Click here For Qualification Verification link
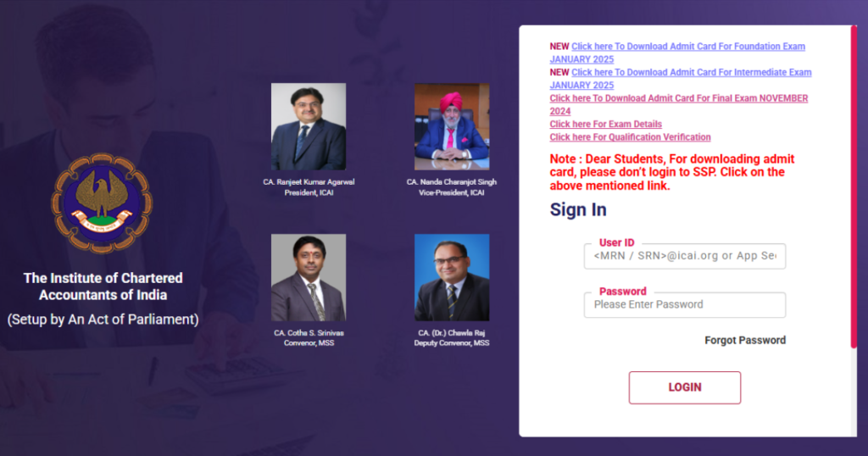Screen dimensions: 868x456 [630, 137]
